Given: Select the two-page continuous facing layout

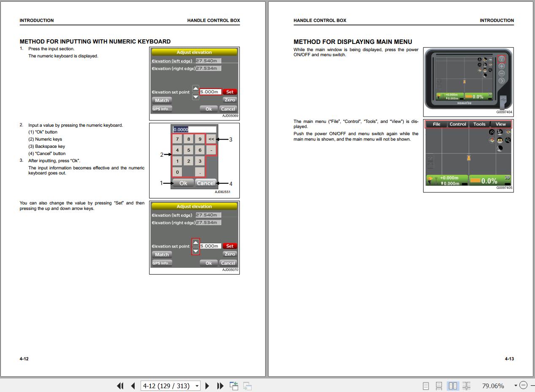Looking at the screenshot, I should 467,386.
